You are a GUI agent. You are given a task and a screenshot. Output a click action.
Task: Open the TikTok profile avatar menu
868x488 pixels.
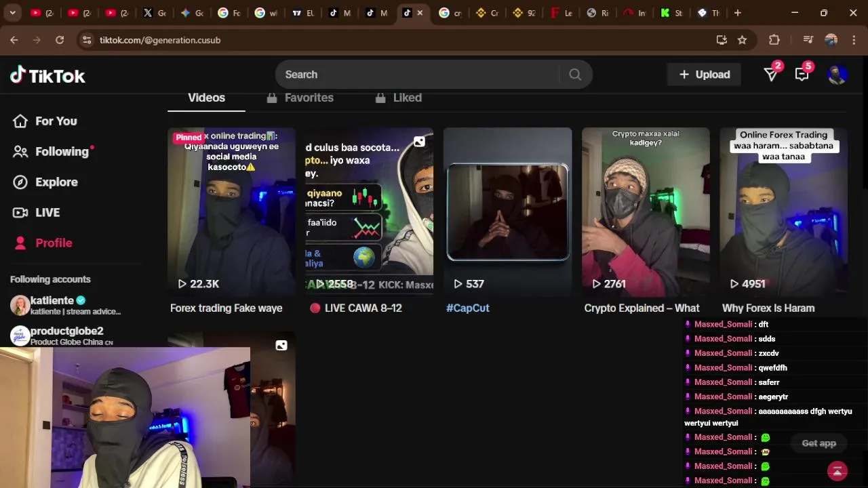(x=837, y=75)
